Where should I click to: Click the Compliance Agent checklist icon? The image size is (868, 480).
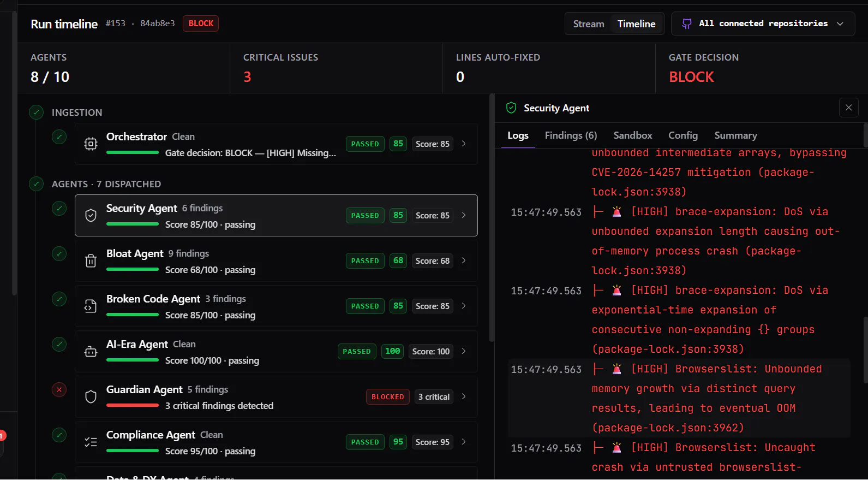point(91,442)
